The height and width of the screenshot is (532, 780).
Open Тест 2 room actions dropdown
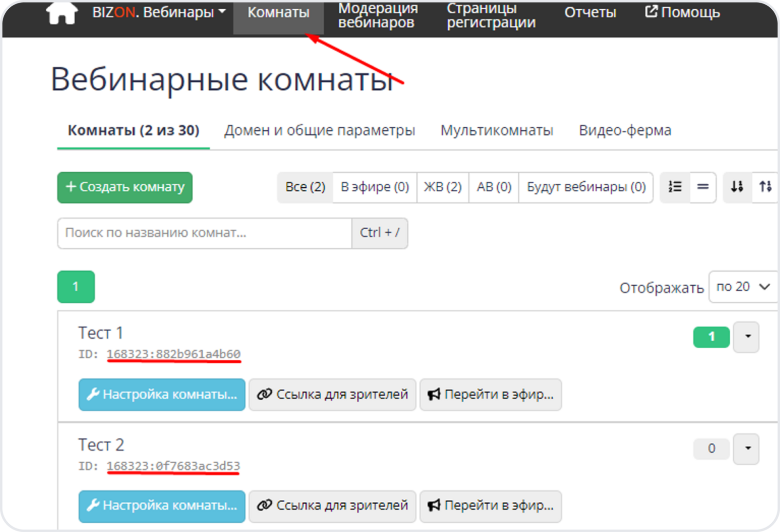click(747, 449)
